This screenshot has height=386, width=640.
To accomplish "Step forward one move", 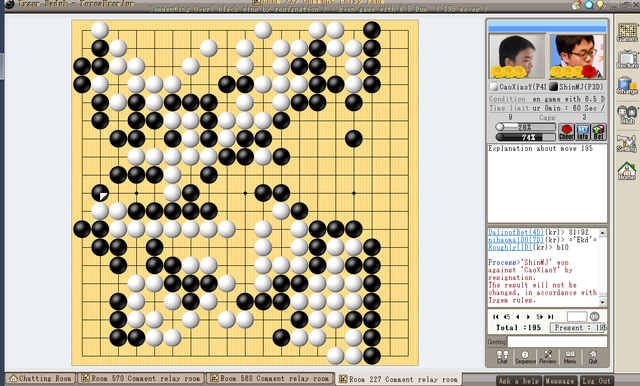I will (529, 317).
